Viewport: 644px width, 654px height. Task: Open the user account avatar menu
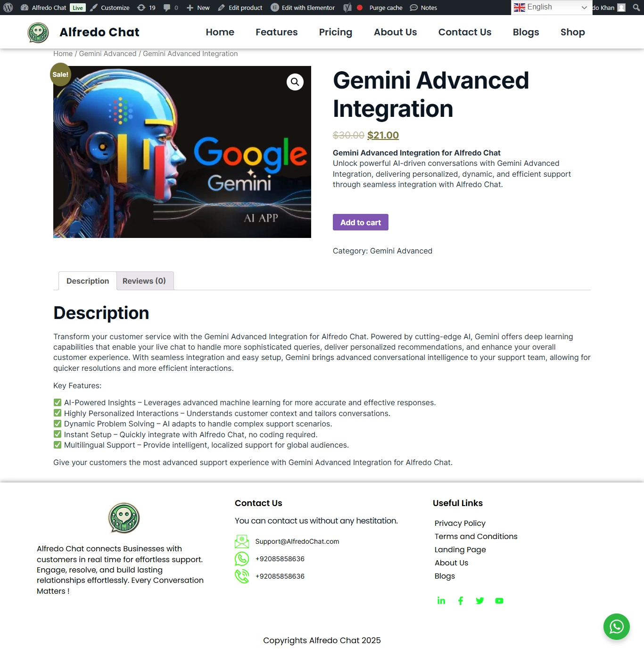pos(621,8)
